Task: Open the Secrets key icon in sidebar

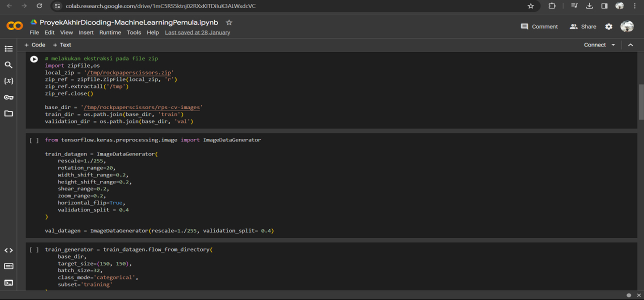Action: (x=8, y=97)
